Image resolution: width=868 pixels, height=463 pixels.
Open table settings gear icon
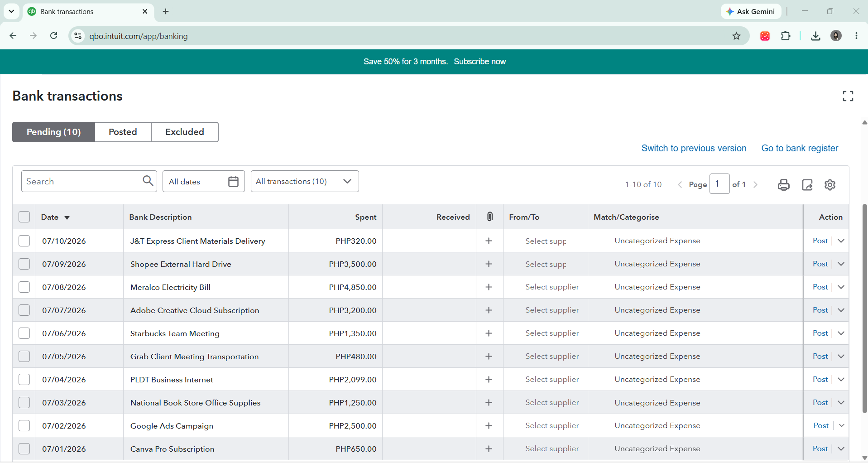click(x=830, y=185)
